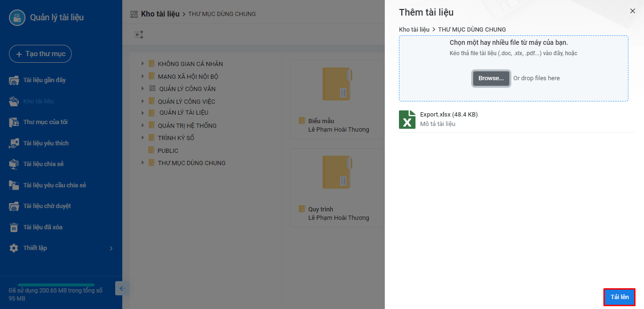The height and width of the screenshot is (309, 644).
Task: Open the Biểu mẫu folder thumbnail
Action: (x=337, y=84)
